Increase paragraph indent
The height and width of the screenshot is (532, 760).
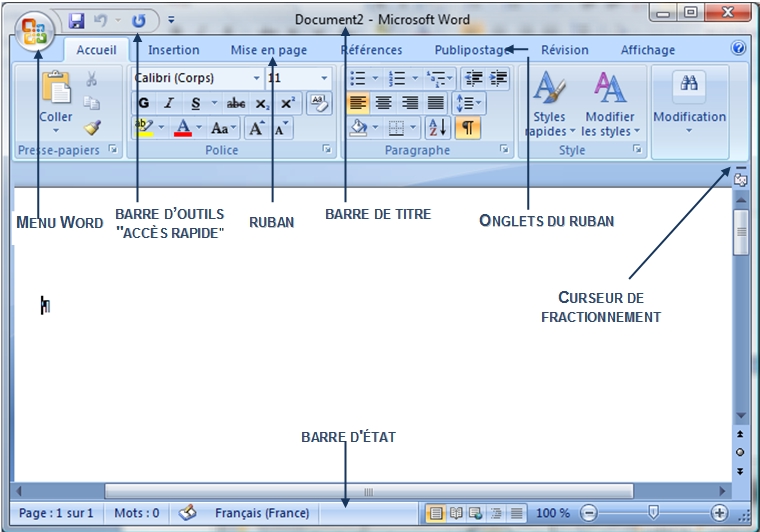[x=498, y=78]
